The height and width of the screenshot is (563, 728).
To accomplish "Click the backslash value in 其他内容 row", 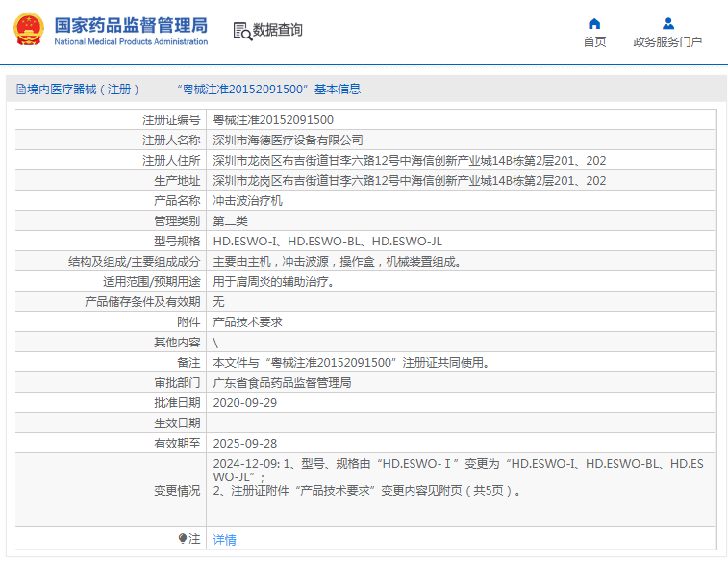I will (x=215, y=343).
